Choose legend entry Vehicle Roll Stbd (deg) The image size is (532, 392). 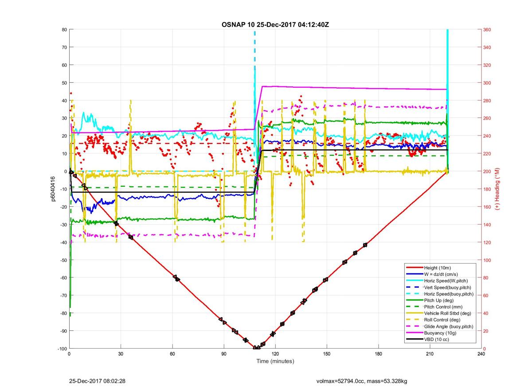[447, 313]
